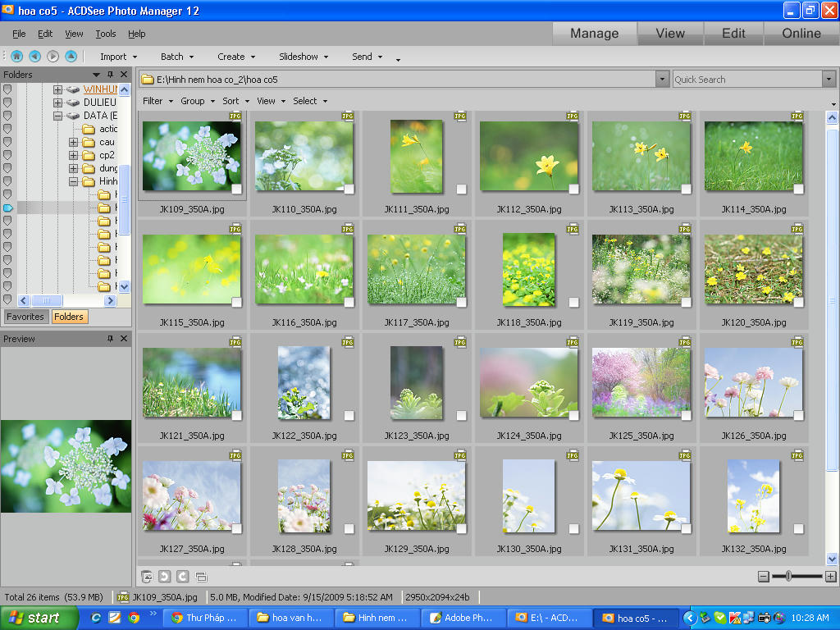Open Folders pane options dropdown triangle
Viewport: 840px width, 630px height.
(96, 75)
